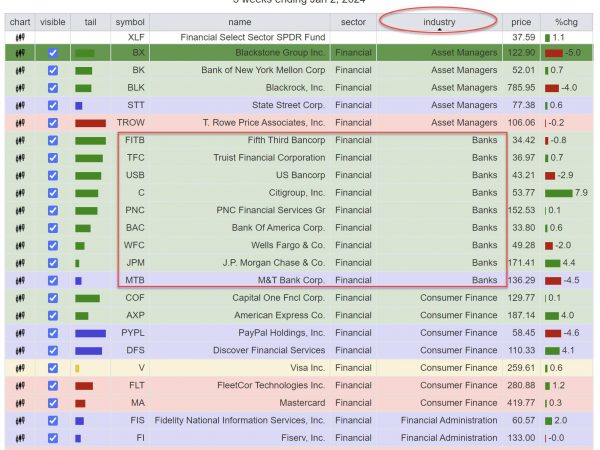This screenshot has height=450, width=600.
Task: Toggle visible checkbox for PayPal Holdings
Action: (x=53, y=333)
